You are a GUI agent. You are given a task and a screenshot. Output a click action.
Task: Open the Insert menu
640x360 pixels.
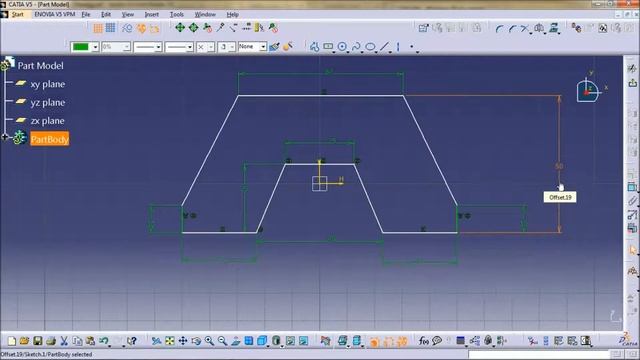151,14
